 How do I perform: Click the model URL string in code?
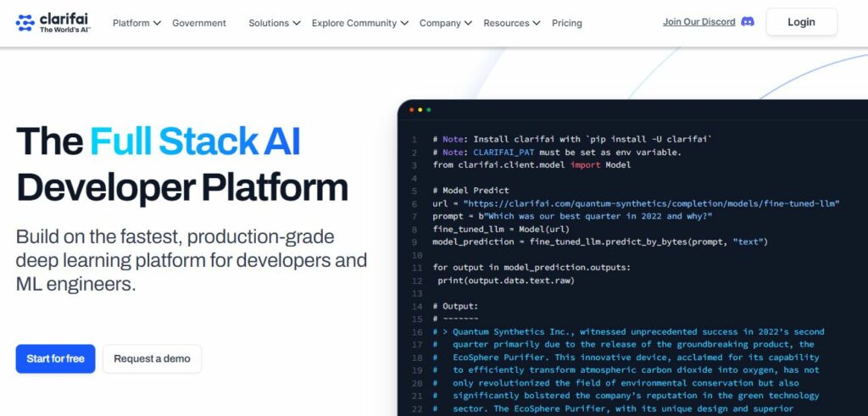pos(651,203)
